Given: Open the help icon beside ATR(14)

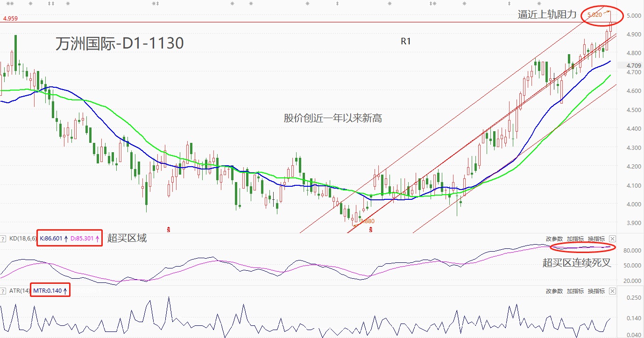Looking at the screenshot, I should 3,291.
